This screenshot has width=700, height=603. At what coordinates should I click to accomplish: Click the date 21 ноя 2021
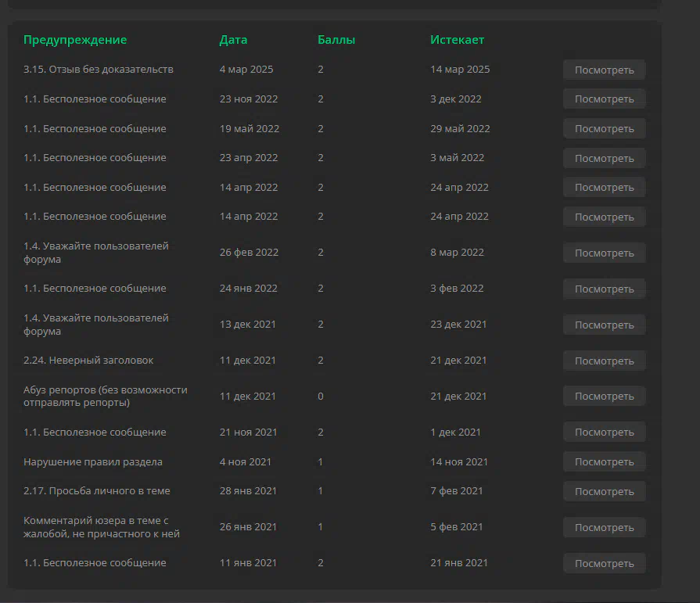(248, 432)
